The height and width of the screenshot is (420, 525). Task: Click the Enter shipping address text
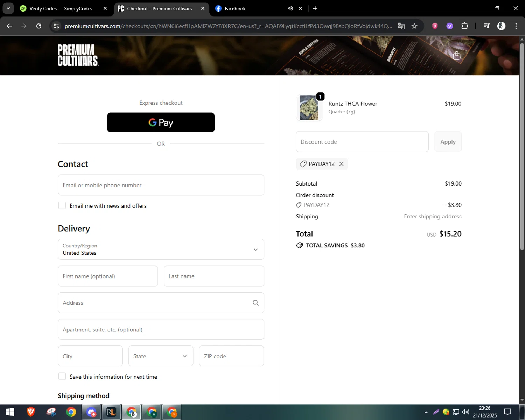433,216
